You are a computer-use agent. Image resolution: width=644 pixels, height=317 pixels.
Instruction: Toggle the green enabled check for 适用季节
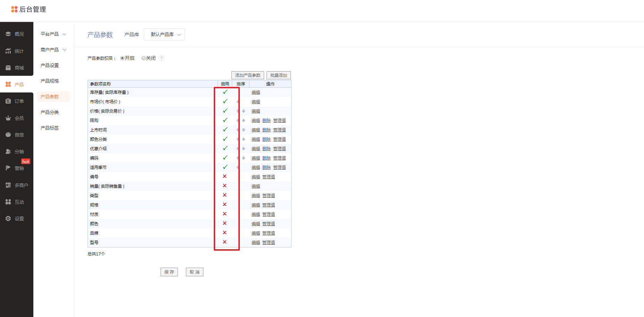(225, 167)
